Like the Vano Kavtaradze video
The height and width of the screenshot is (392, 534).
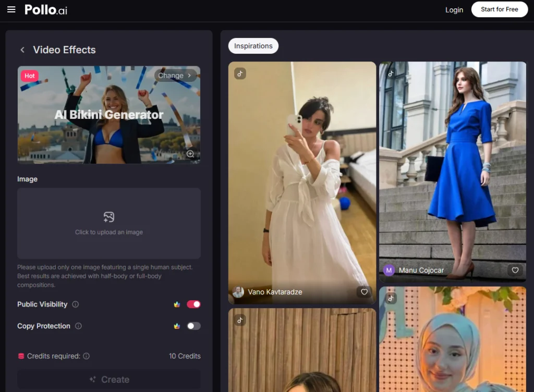[x=364, y=292]
